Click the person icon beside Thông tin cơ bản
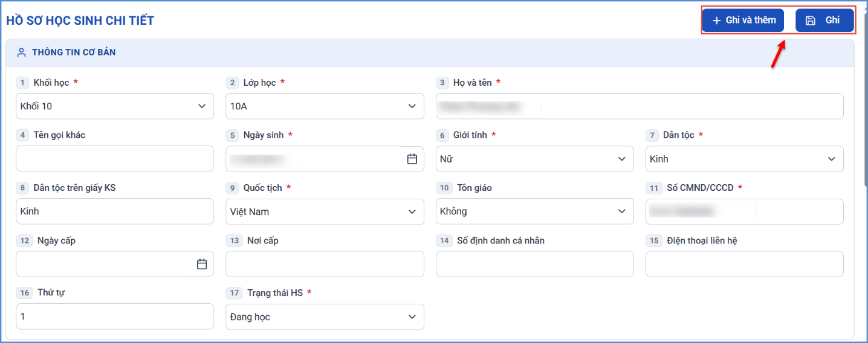Image resolution: width=868 pixels, height=343 pixels. tap(22, 53)
